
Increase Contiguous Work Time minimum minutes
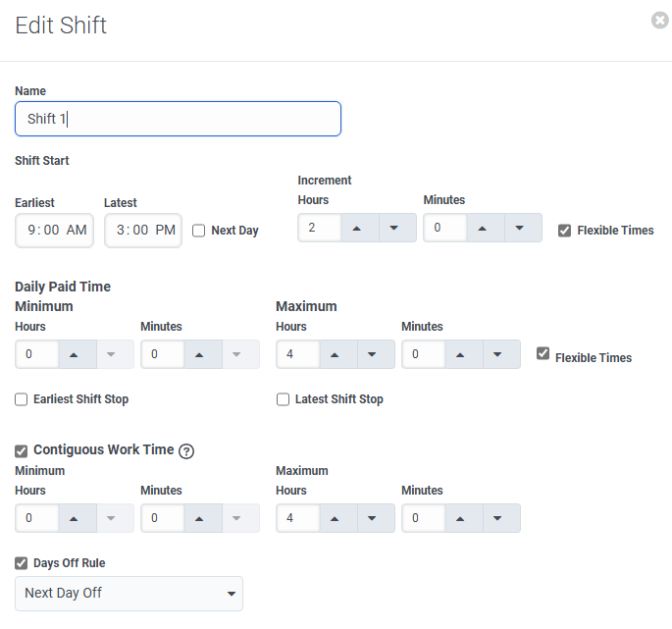201,518
